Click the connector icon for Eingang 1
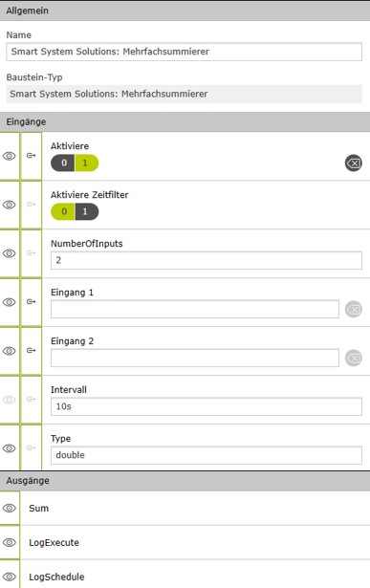Image resolution: width=370 pixels, height=588 pixels. click(32, 302)
